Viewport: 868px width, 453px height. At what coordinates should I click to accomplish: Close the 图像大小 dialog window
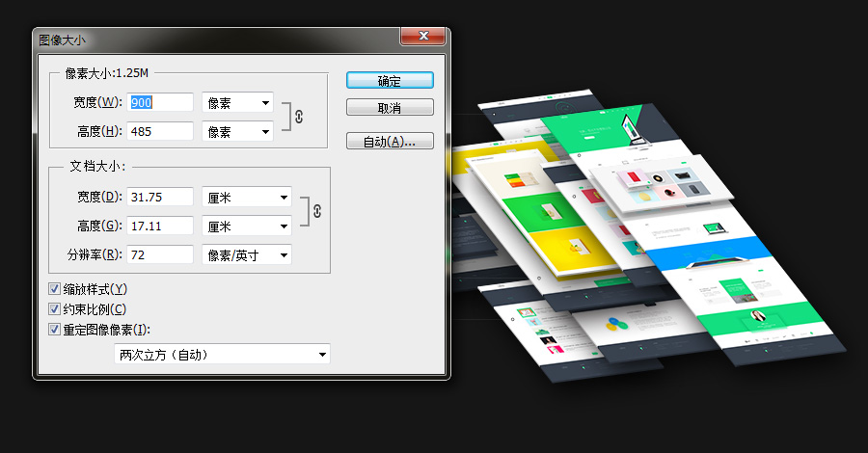pyautogui.click(x=421, y=38)
